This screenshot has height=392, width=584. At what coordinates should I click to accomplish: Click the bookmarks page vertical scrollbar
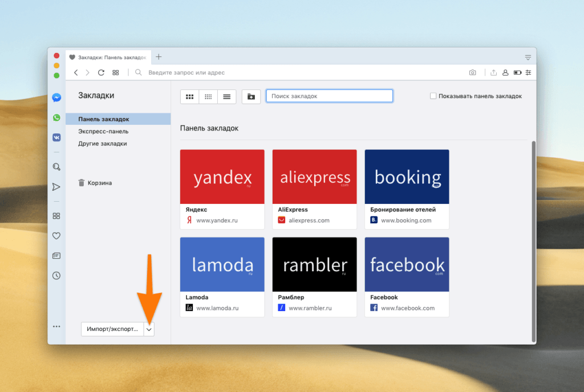pyautogui.click(x=534, y=242)
